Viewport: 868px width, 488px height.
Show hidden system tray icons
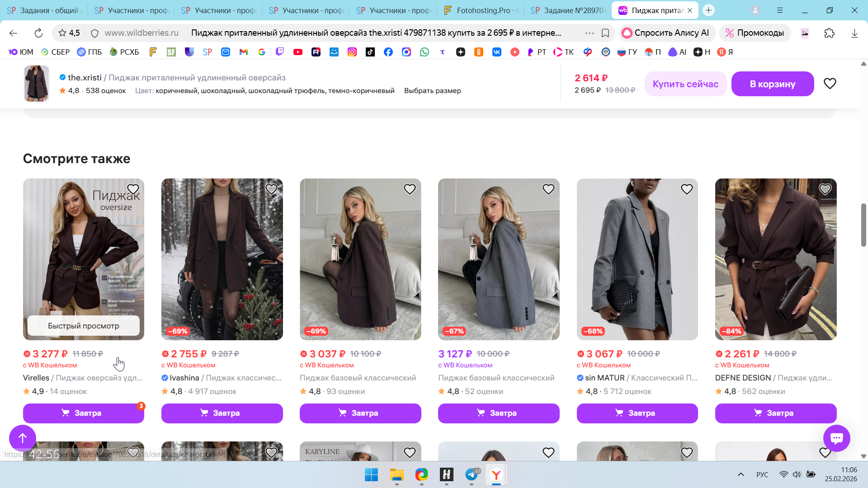pos(741,474)
